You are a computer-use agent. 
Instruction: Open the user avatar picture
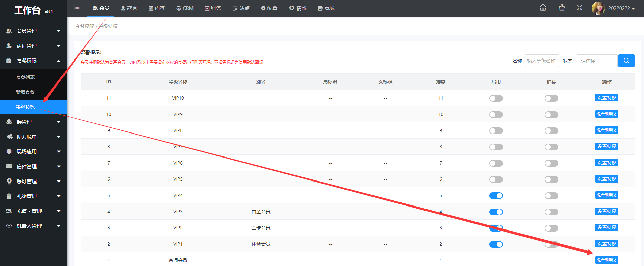[x=598, y=8]
